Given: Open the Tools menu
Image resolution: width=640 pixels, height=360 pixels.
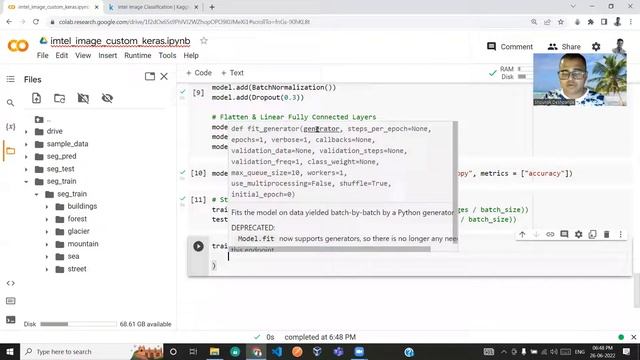Looking at the screenshot, I should (167, 55).
